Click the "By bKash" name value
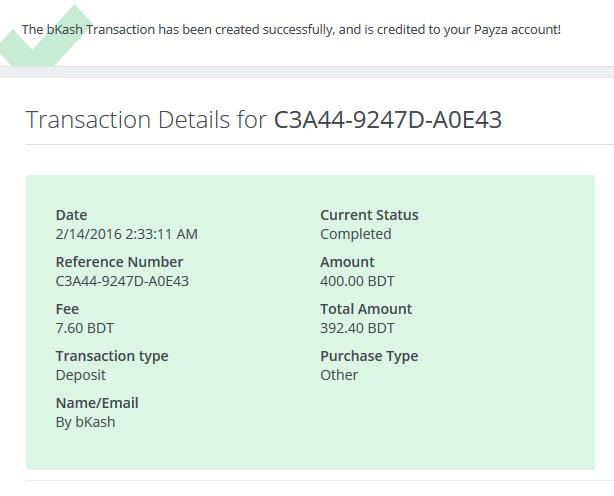The height and width of the screenshot is (496, 614). coord(85,422)
